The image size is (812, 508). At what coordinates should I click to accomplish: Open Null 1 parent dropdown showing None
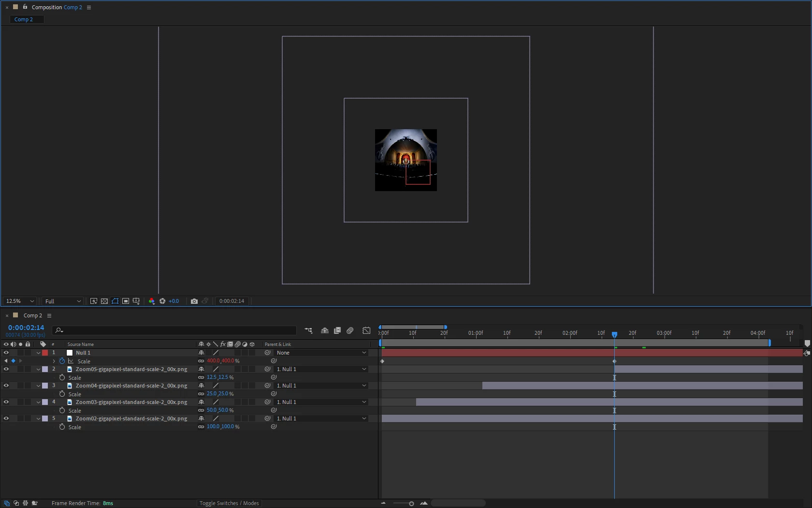tap(321, 353)
